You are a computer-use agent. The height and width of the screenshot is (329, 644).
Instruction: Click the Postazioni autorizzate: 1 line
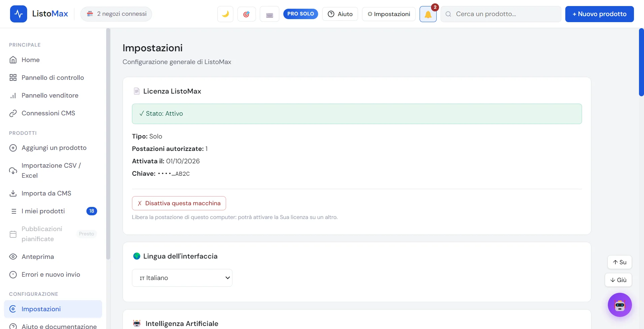170,149
